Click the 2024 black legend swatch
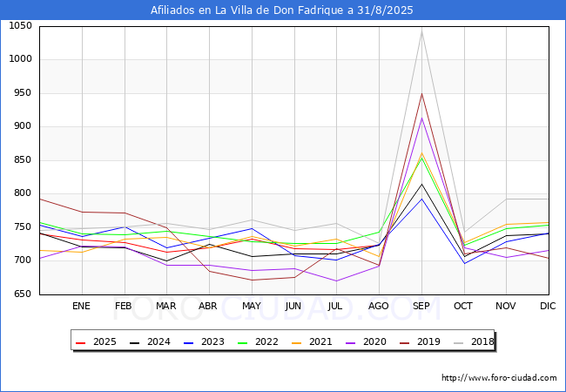Screen dimensions: 566x392 click(x=134, y=342)
